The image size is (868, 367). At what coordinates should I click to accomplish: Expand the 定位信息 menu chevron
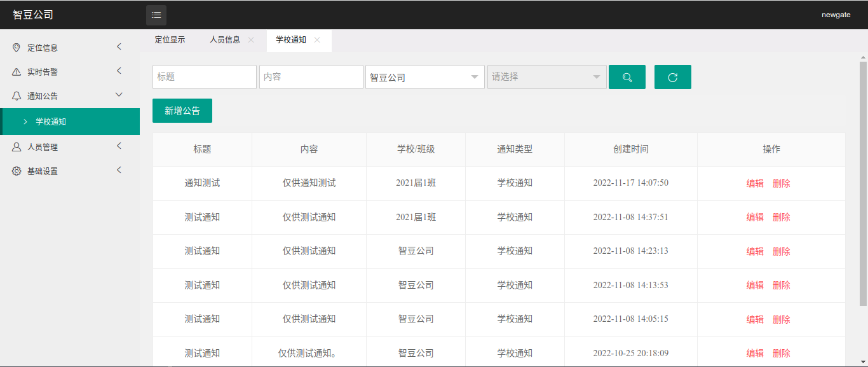point(119,47)
